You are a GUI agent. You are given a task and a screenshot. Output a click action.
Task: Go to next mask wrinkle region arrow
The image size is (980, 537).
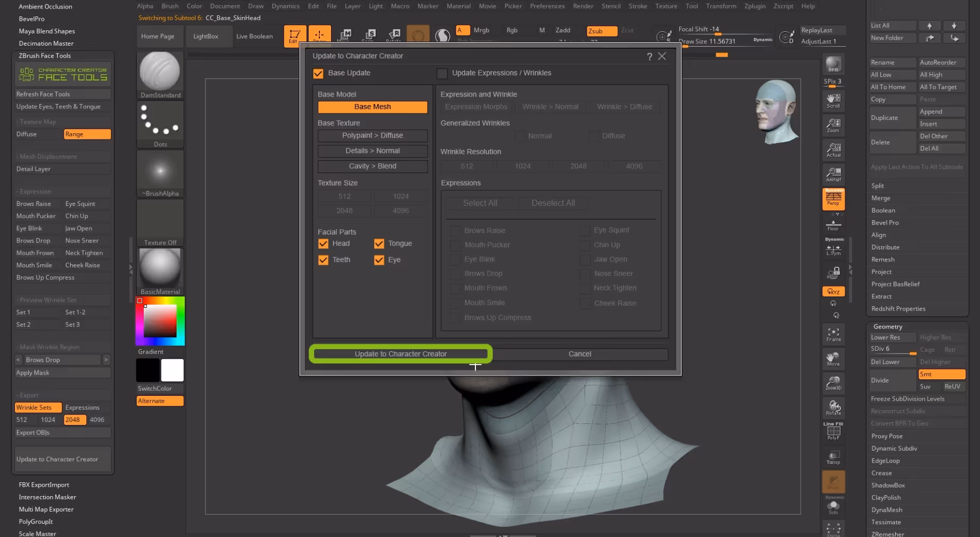pos(106,360)
